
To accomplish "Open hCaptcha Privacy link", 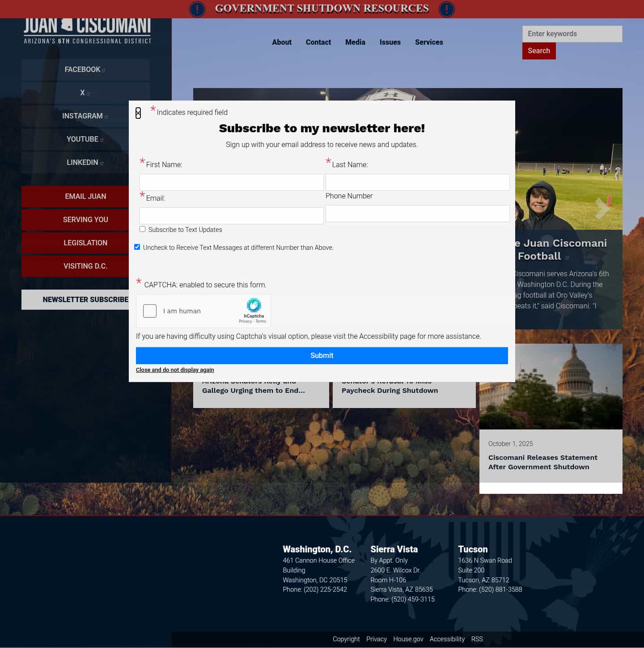I will (x=245, y=321).
